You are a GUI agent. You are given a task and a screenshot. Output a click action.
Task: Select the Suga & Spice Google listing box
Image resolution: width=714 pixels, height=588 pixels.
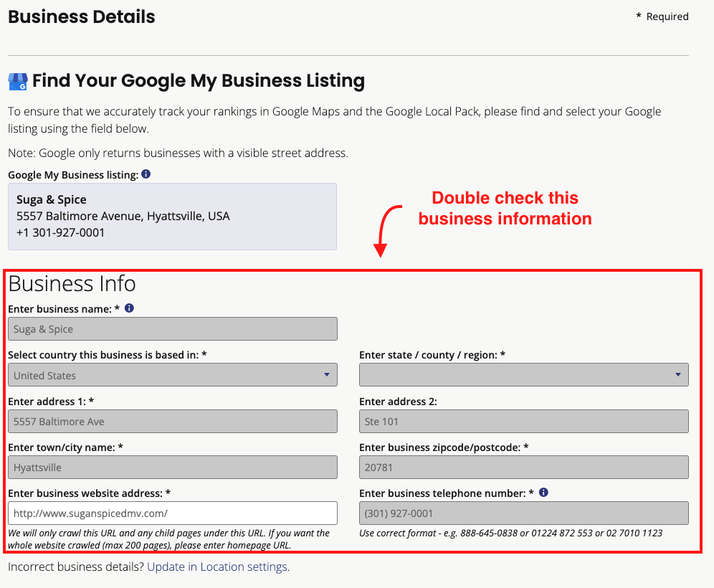172,217
